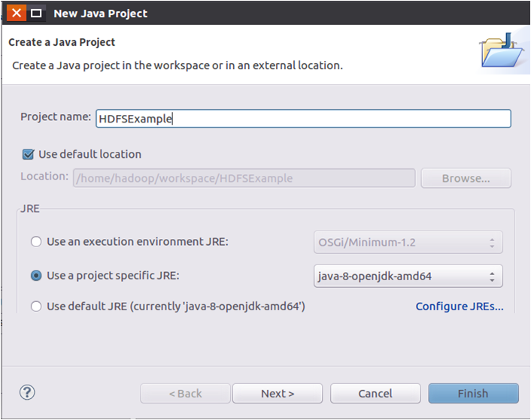This screenshot has width=531, height=420.
Task: Select Use default JRE radio button
Action: click(x=36, y=306)
